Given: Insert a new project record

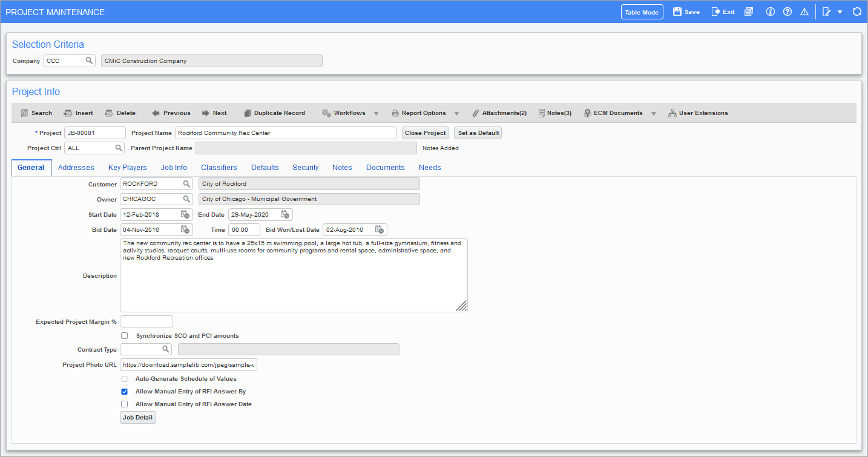Looking at the screenshot, I should coord(79,113).
